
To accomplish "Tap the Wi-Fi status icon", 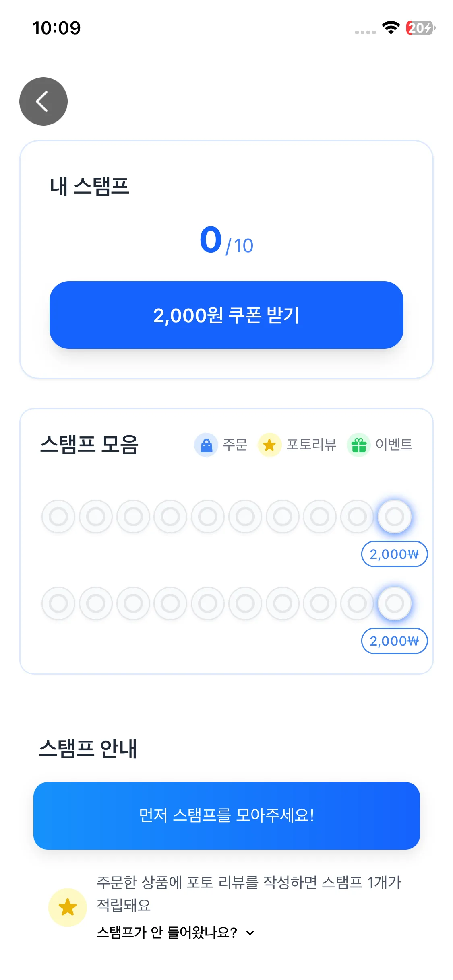I will [391, 28].
